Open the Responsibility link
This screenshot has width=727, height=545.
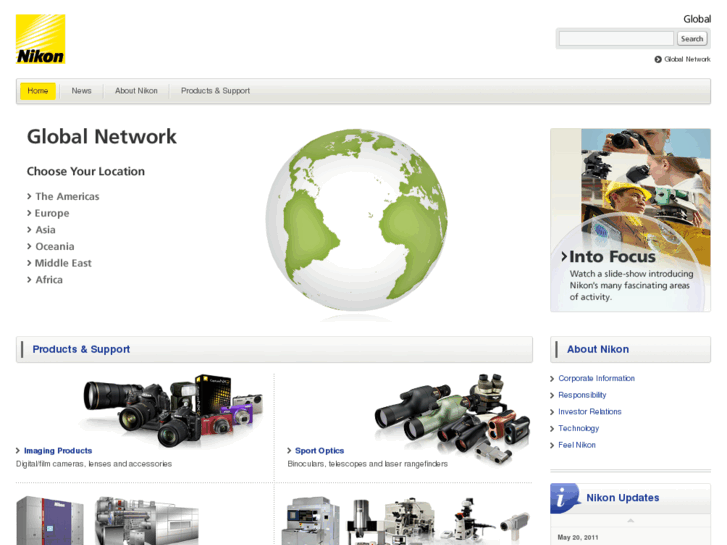click(582, 395)
